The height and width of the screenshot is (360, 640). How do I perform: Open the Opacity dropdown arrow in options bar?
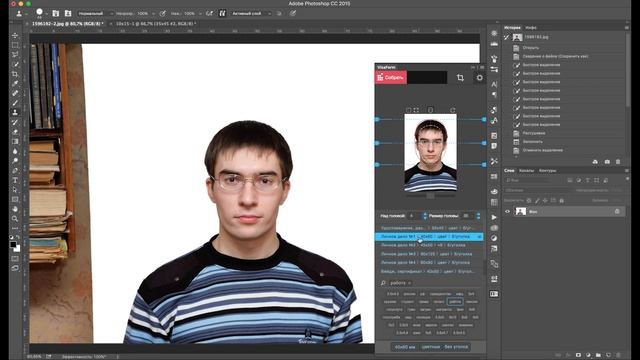pos(153,13)
